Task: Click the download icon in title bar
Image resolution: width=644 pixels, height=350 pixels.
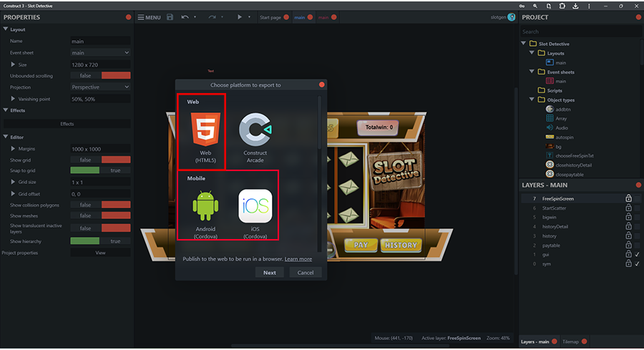Action: [575, 6]
